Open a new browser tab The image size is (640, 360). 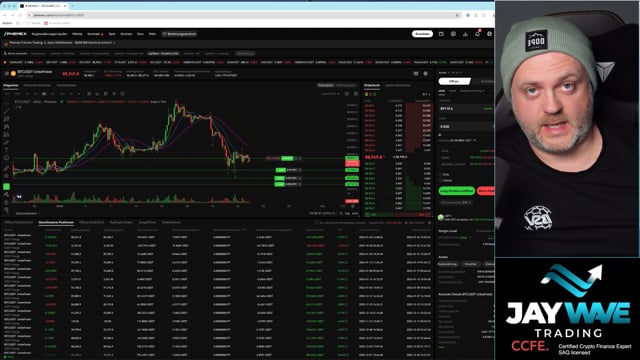(x=73, y=6)
